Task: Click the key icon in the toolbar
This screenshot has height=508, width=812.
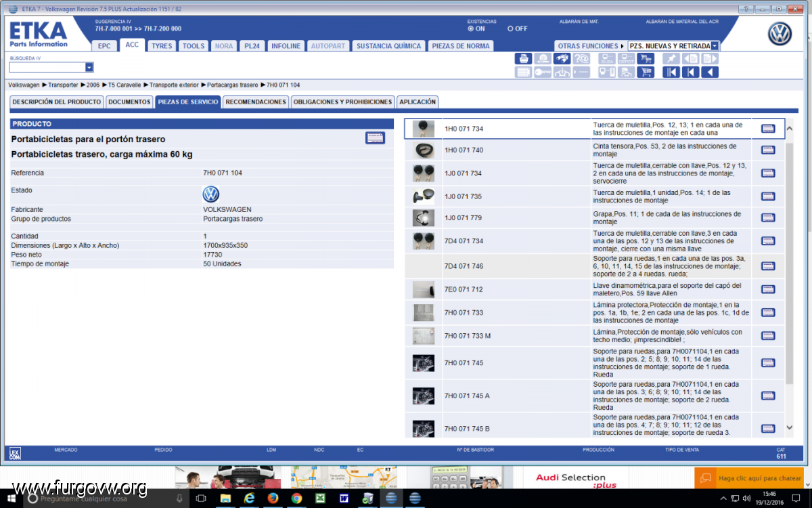Action: [543, 72]
